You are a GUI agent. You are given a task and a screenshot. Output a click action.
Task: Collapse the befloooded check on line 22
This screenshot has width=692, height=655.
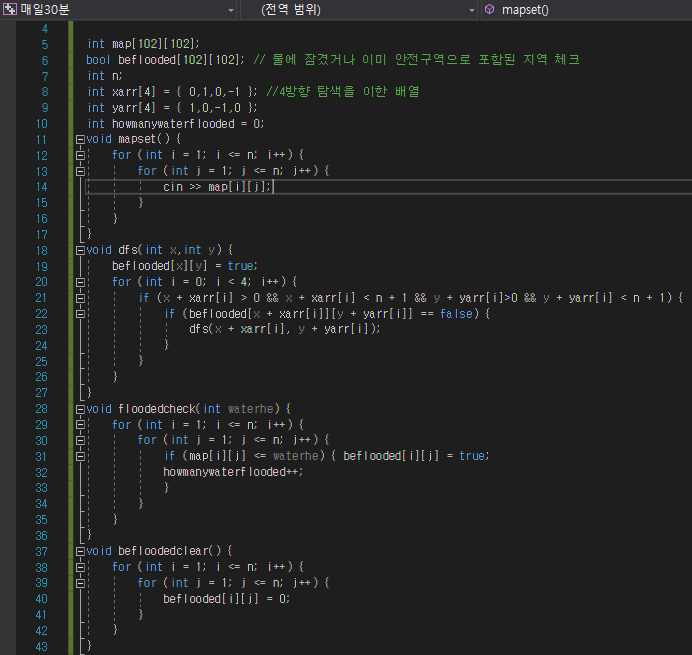coord(80,314)
